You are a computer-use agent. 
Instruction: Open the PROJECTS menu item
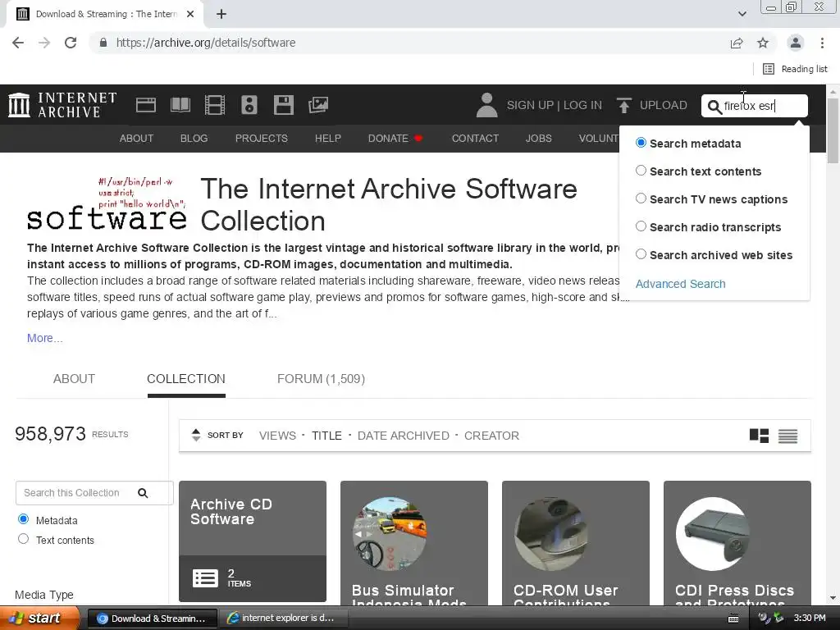pyautogui.click(x=262, y=138)
